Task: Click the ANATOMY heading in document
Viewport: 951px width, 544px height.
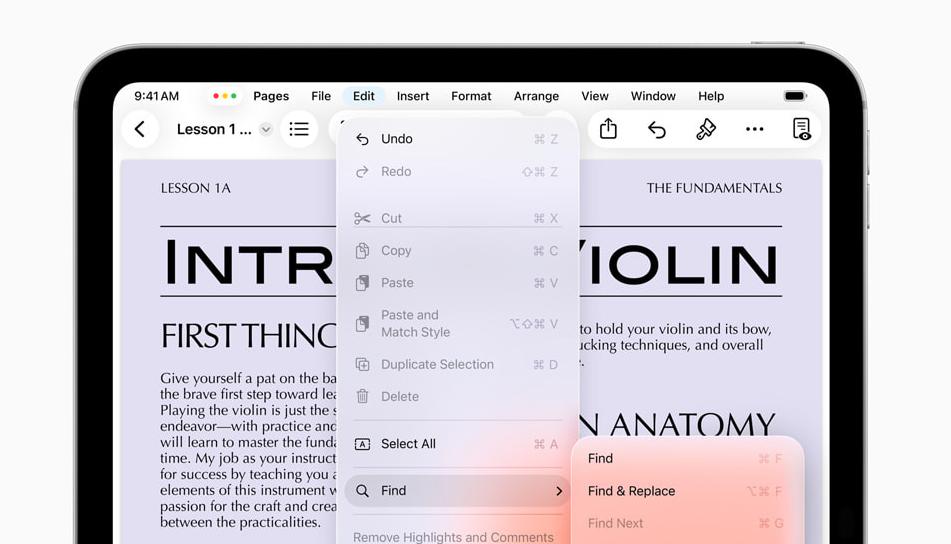Action: 693,423
